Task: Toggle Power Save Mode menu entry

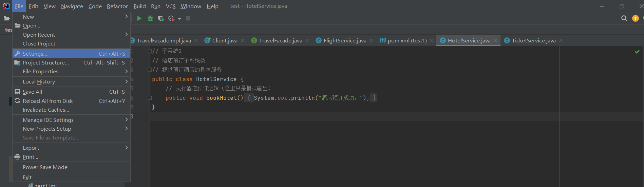Action: tap(71, 167)
